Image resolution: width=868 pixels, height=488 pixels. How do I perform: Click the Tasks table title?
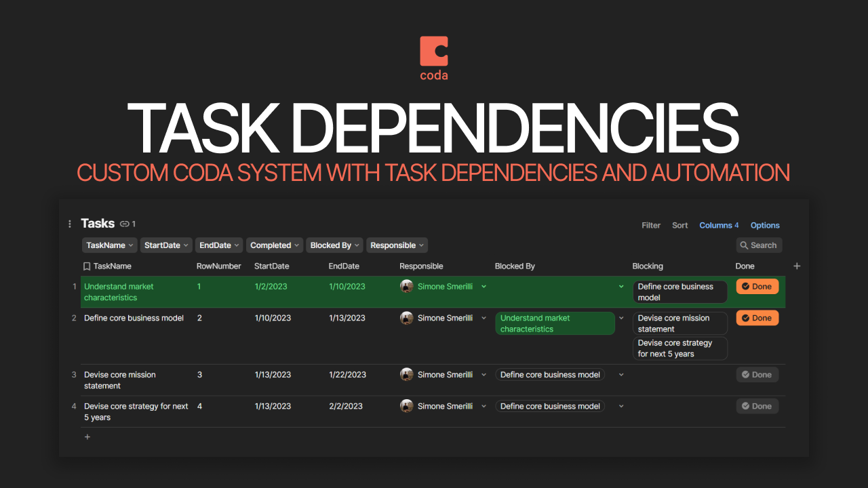click(x=98, y=224)
